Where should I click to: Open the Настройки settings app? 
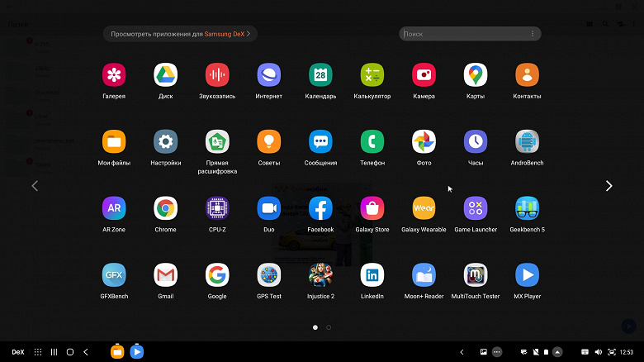click(x=165, y=141)
